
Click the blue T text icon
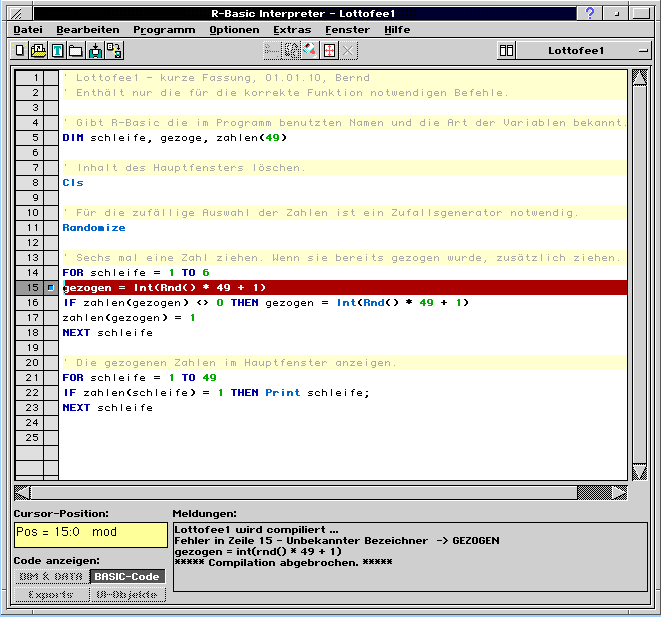pyautogui.click(x=57, y=51)
